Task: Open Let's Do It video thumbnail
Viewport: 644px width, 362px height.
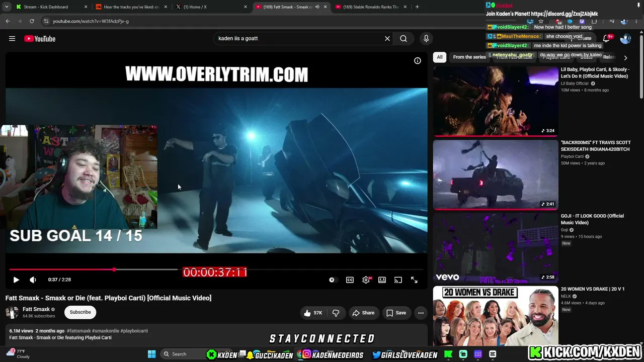Action: 496,102
